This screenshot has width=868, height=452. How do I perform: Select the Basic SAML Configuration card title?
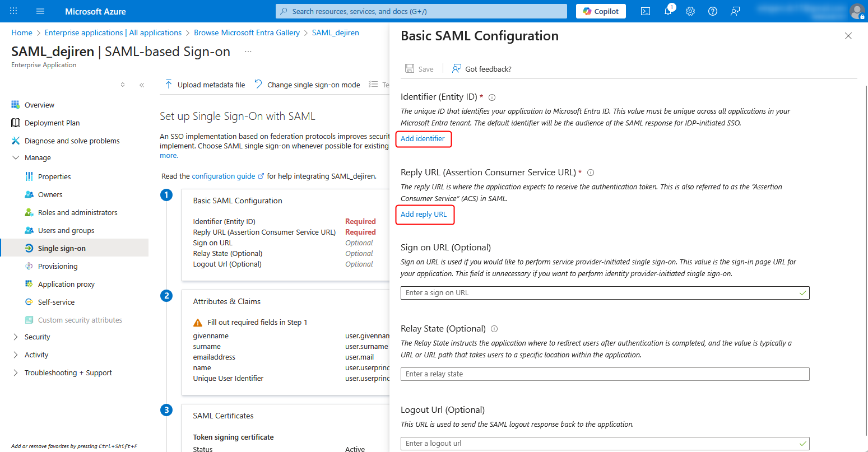(x=238, y=201)
